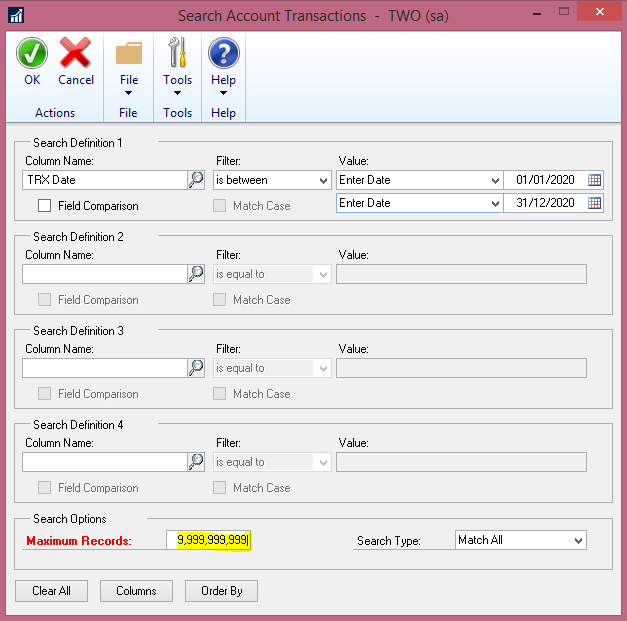This screenshot has width=627, height=621.
Task: Click the green OK checkmark icon
Action: tap(32, 53)
